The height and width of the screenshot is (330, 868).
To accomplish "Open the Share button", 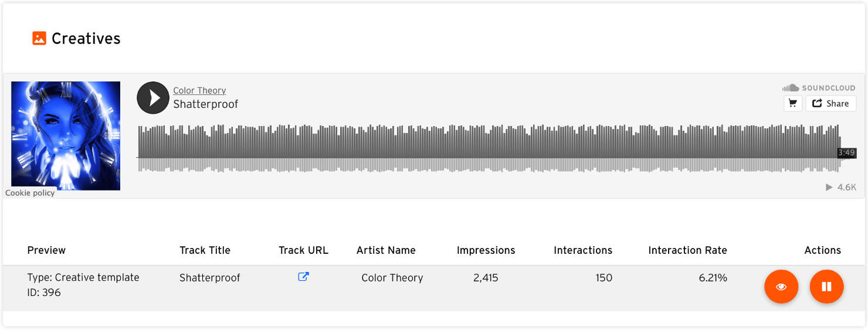I will (830, 103).
